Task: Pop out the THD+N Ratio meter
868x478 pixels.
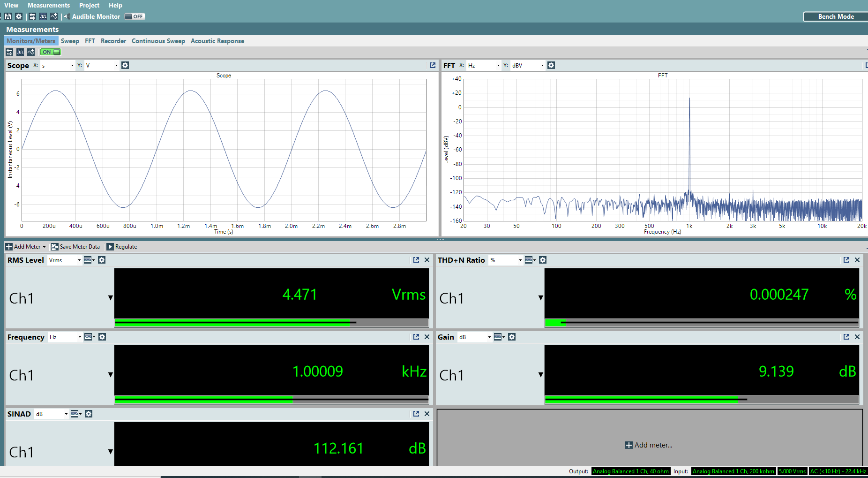Action: pyautogui.click(x=846, y=260)
